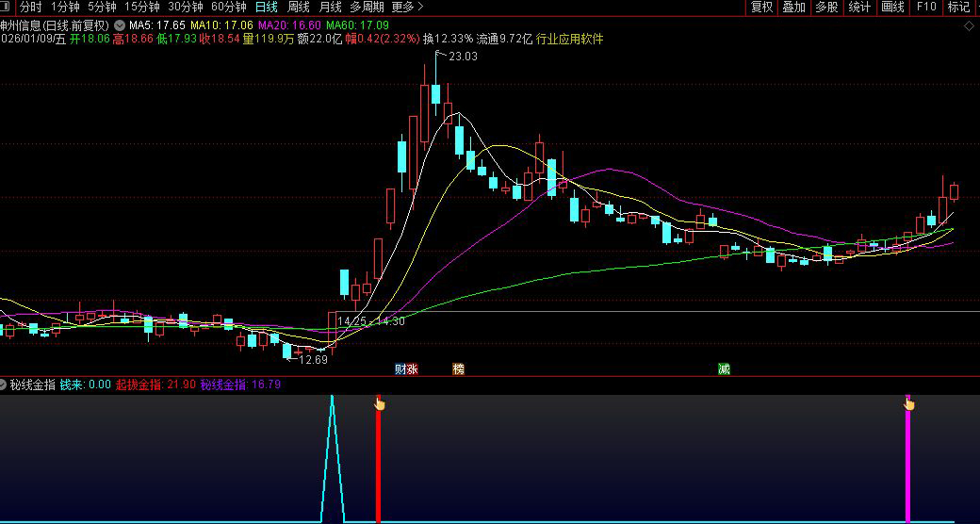Select the 日线 daily chart tab

(x=267, y=8)
